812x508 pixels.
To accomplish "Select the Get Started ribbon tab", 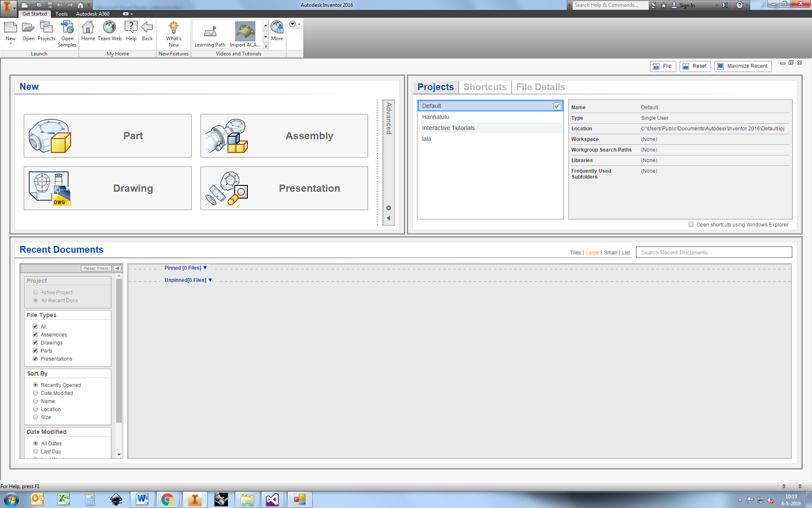I will [35, 14].
